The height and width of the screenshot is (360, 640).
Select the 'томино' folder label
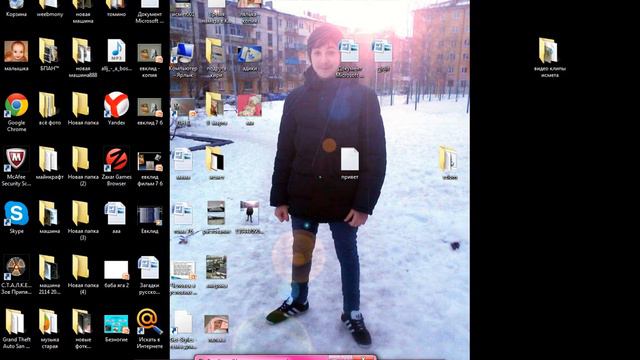[x=116, y=14]
